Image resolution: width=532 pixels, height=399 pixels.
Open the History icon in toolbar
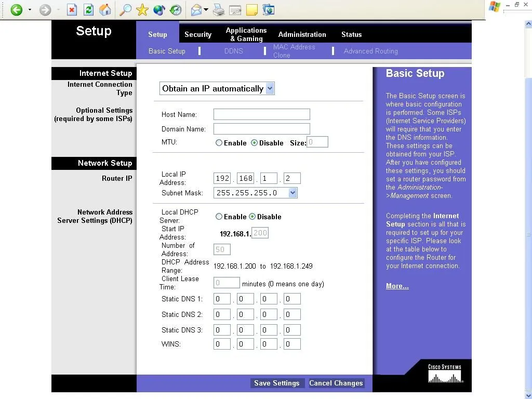176,10
